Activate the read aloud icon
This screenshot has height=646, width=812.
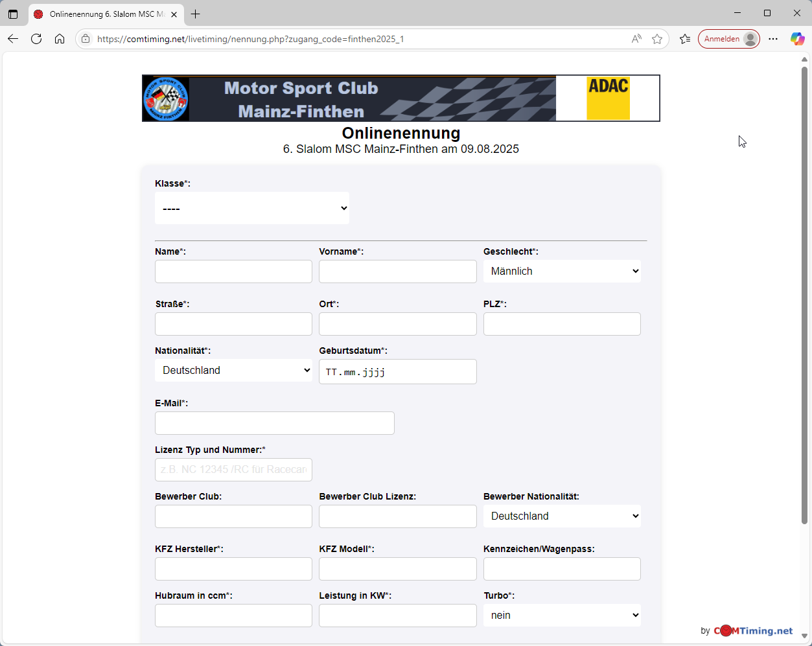636,39
